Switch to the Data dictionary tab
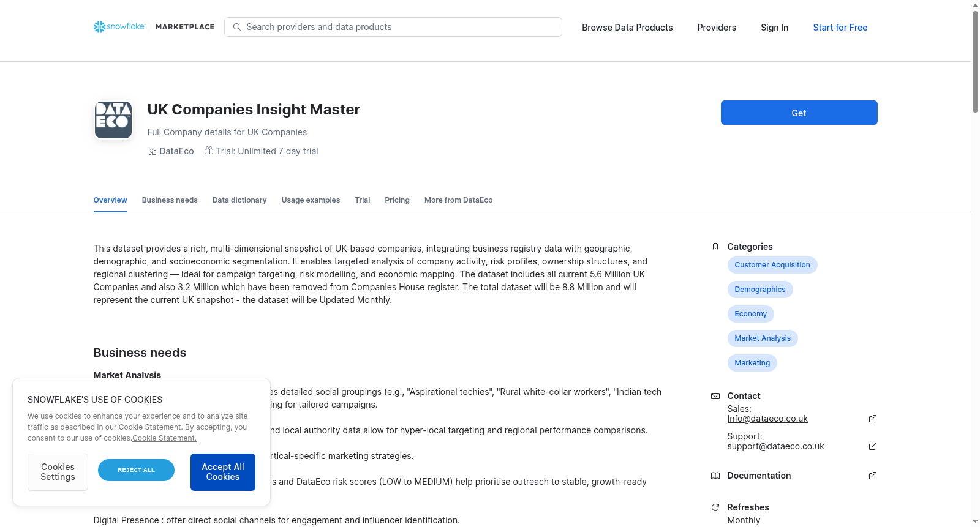980x527 pixels. tap(239, 200)
